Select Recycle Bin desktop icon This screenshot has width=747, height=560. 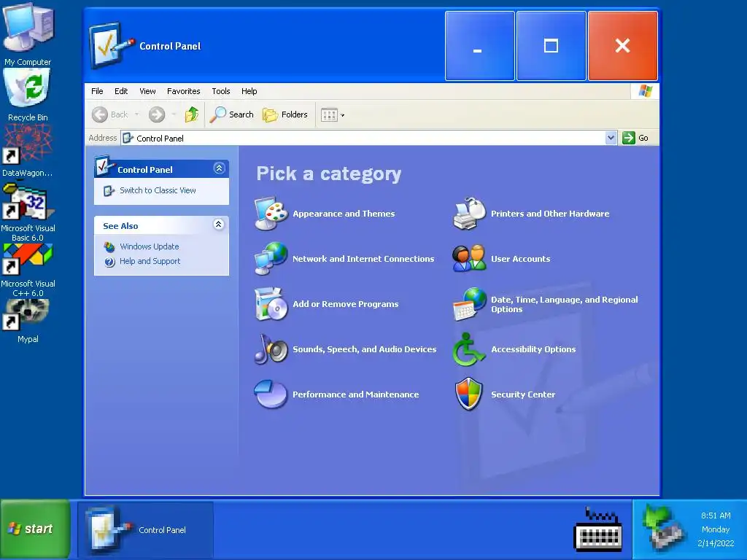(28, 95)
